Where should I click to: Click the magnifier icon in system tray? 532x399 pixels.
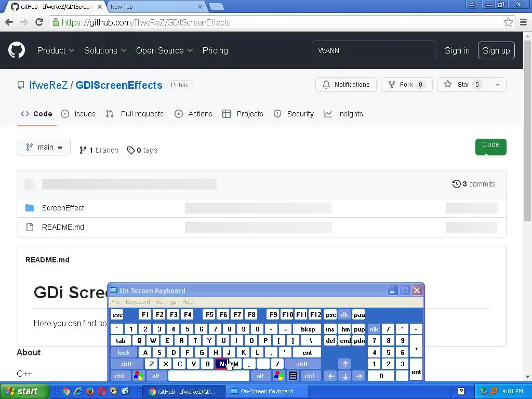coord(494,391)
